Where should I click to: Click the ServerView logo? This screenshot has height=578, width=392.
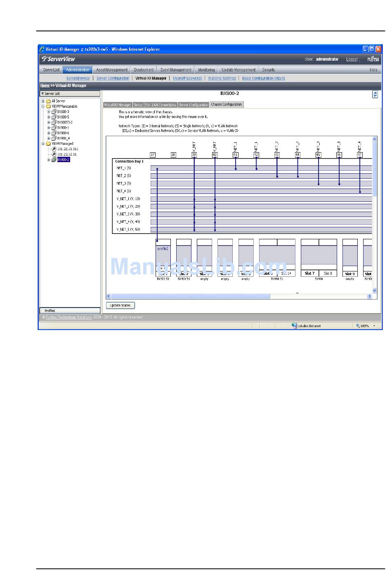point(58,59)
